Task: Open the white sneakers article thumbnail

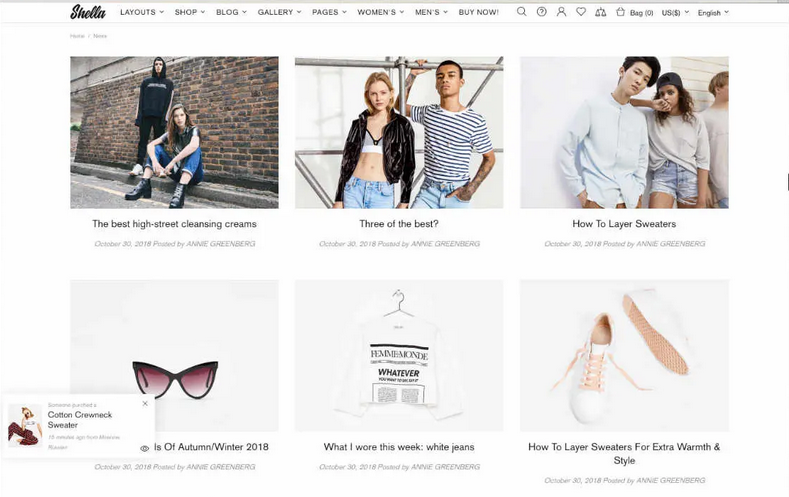Action: (624, 355)
